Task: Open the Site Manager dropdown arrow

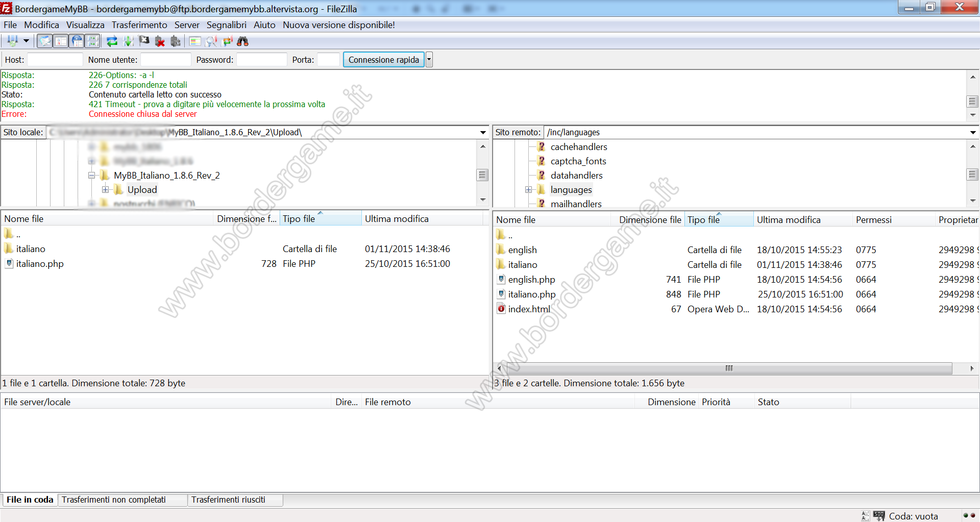Action: pyautogui.click(x=26, y=41)
